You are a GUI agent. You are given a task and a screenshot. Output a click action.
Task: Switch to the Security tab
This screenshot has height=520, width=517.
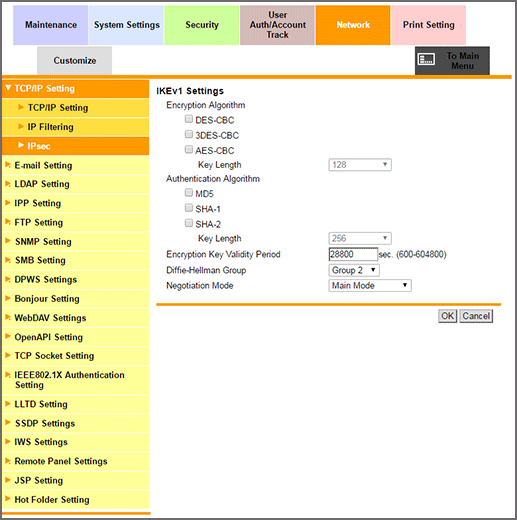click(x=202, y=25)
